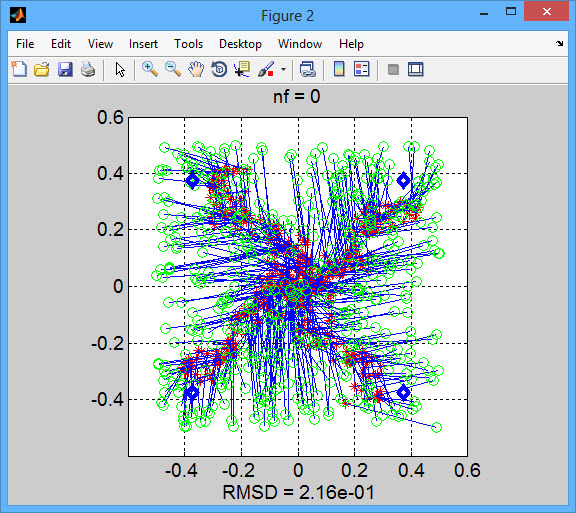This screenshot has width=576, height=513.
Task: Click the Link Plot icon
Action: tap(307, 69)
